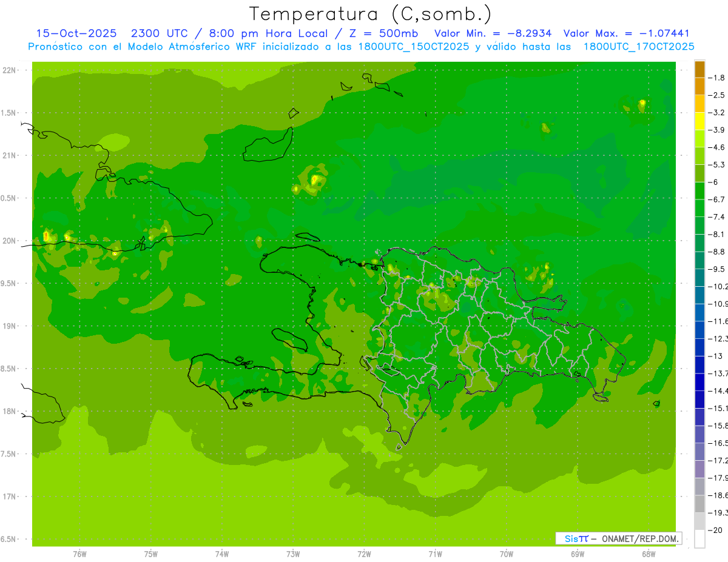Click the '-3.2' legend label
Screen dimensions: 728x562
pos(716,113)
